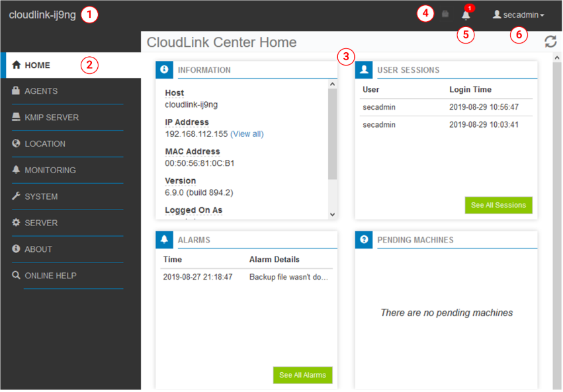Screen dimensions: 563x392
Task: Select the Home icon in the sidebar
Action: (x=18, y=65)
